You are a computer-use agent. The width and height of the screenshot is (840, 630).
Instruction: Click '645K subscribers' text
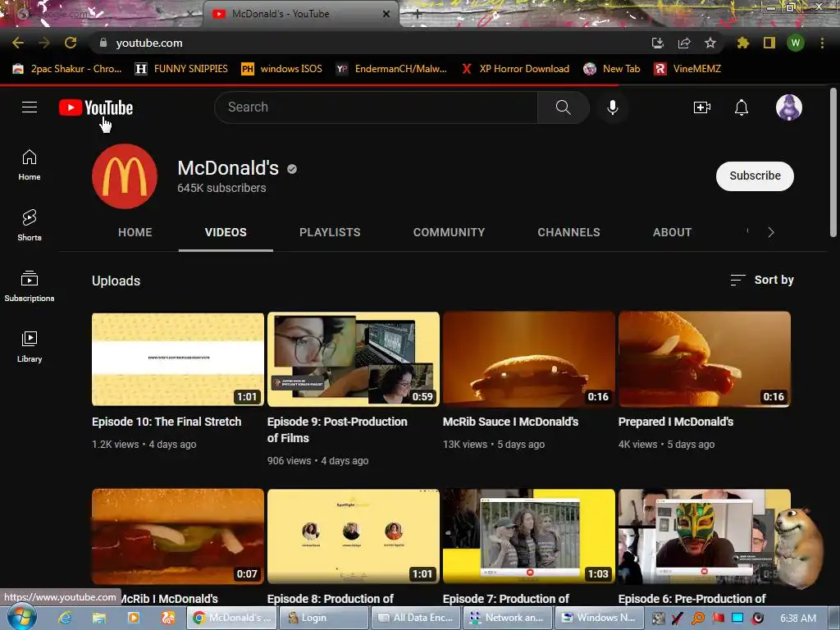pyautogui.click(x=221, y=188)
